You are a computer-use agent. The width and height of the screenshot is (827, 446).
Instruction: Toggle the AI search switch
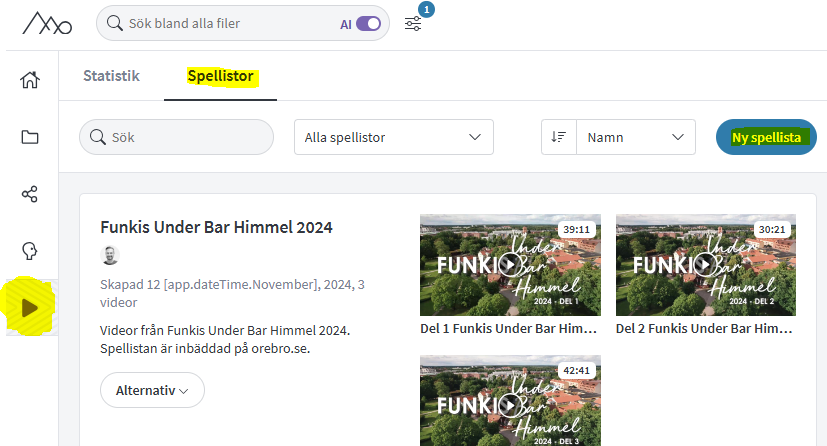point(368,24)
